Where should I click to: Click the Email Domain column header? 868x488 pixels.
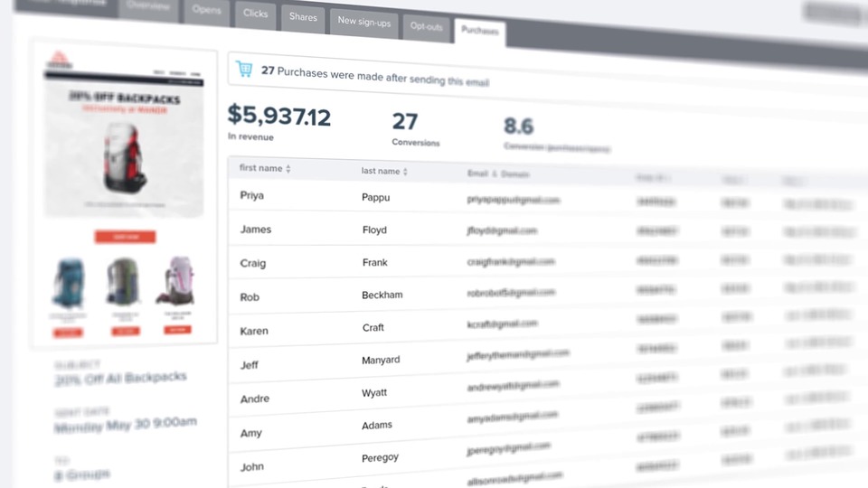click(498, 174)
